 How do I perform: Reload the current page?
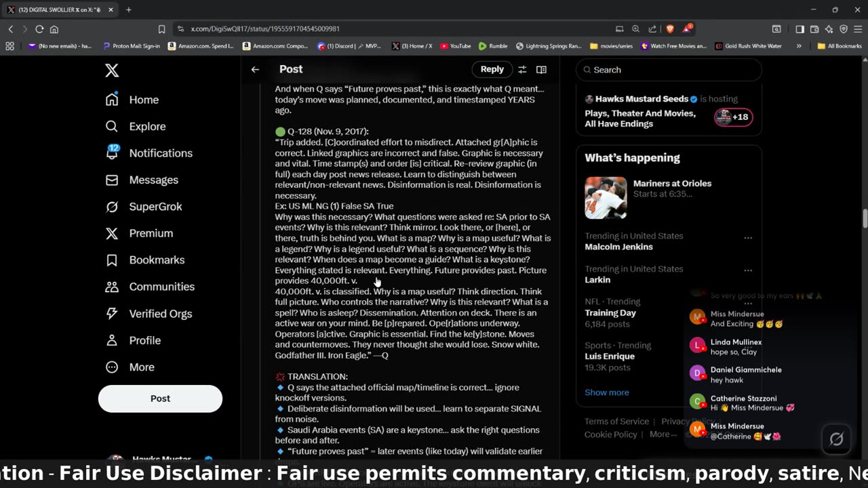coord(39,29)
